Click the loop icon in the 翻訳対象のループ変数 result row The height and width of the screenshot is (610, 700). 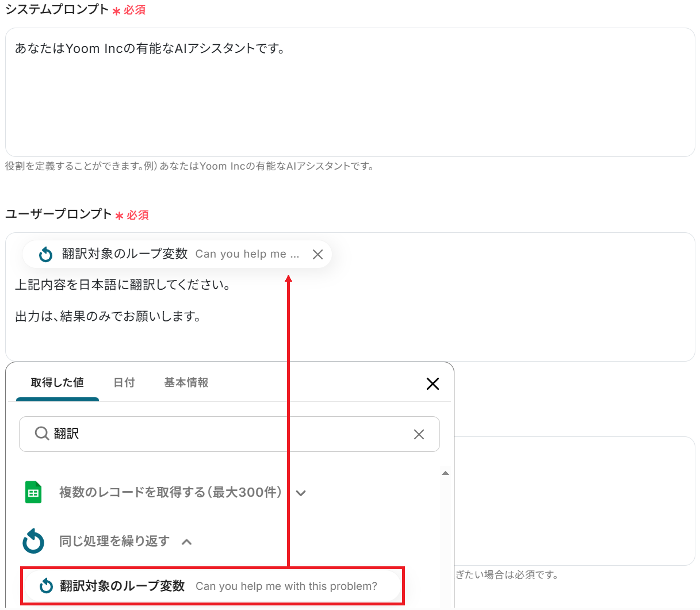[x=46, y=586]
